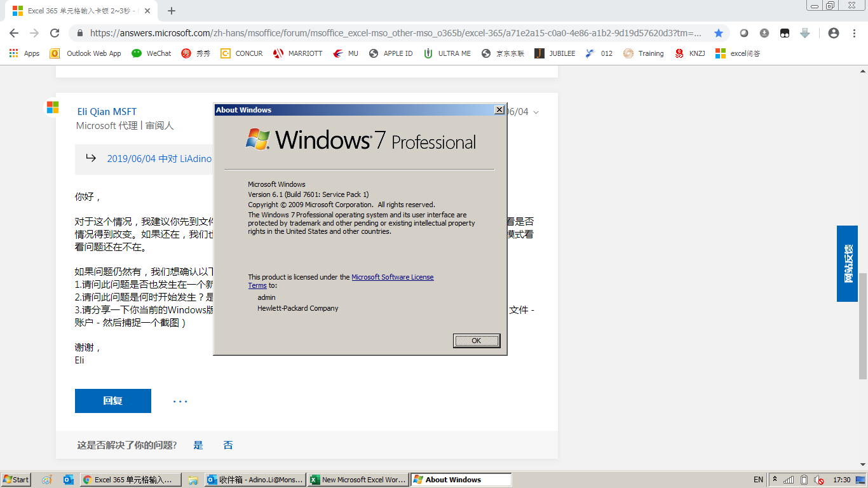
Task: Click the muted volume tray icon
Action: pyautogui.click(x=819, y=480)
